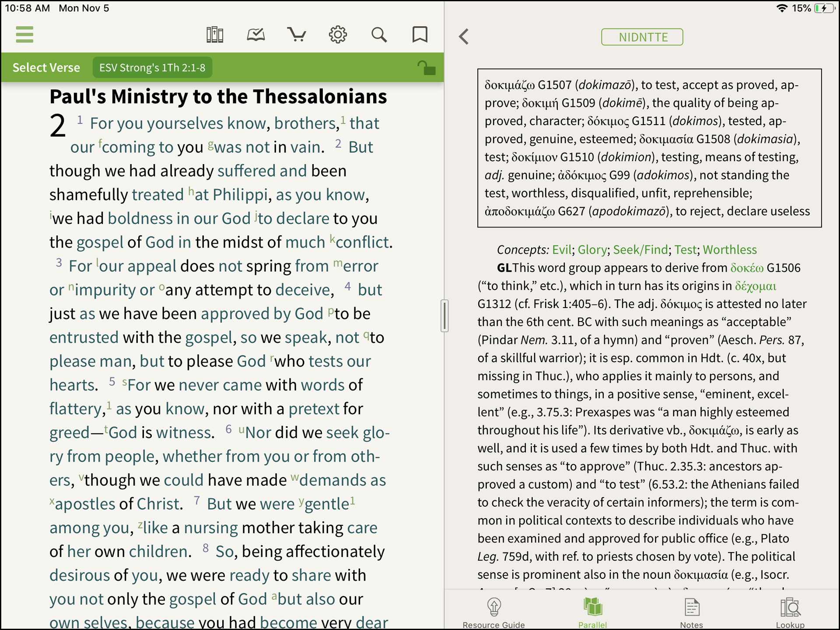840x630 pixels.
Task: Tap the split-pane divider handle
Action: click(444, 315)
